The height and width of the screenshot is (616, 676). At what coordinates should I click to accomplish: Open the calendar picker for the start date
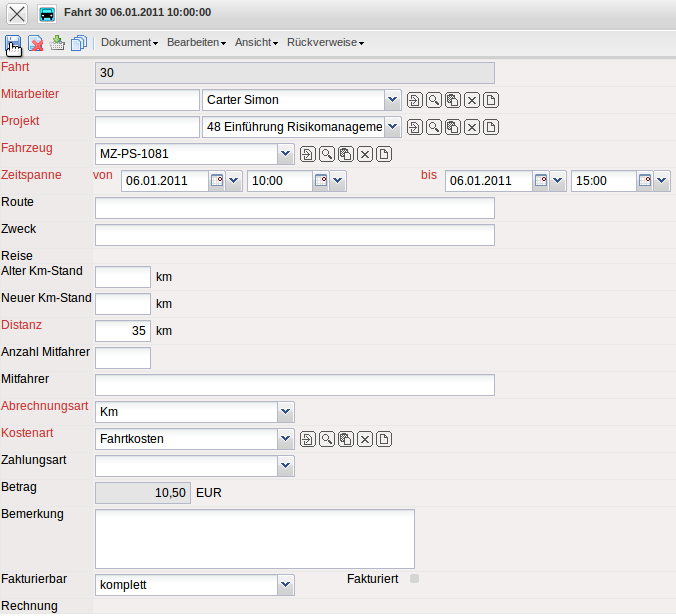[217, 181]
